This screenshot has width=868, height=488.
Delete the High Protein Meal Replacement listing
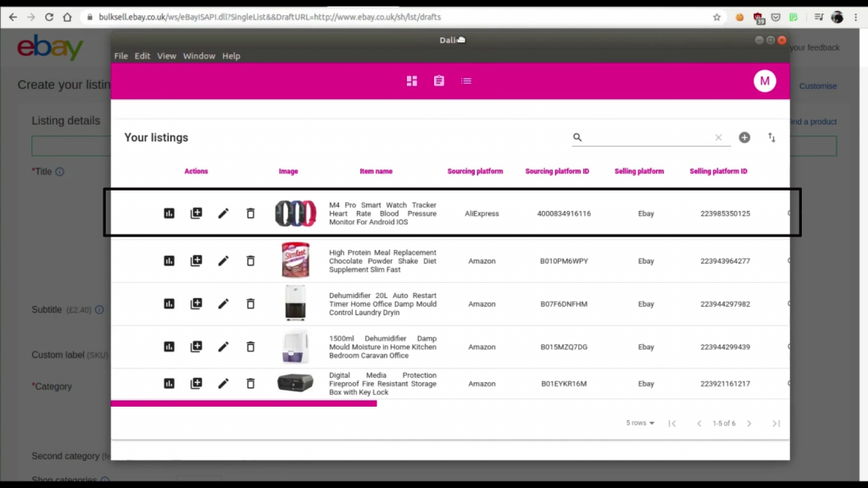click(250, 261)
